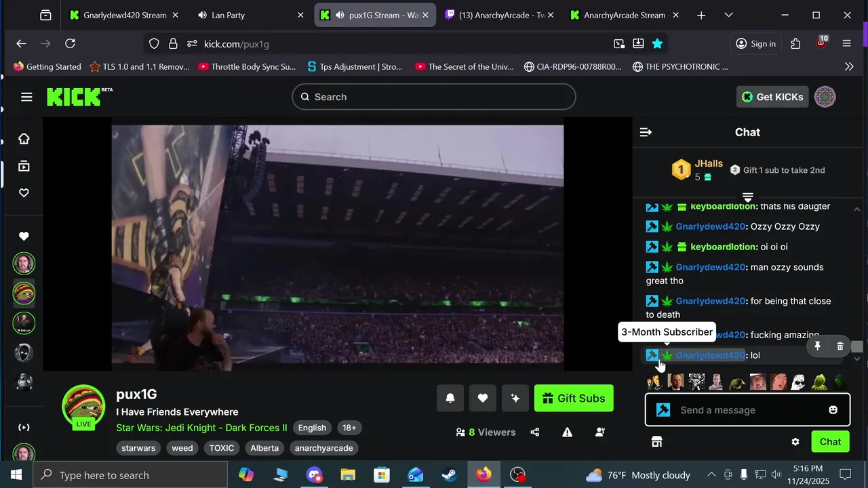Click the browser reload button
This screenshot has width=868, height=488.
coord(70,43)
